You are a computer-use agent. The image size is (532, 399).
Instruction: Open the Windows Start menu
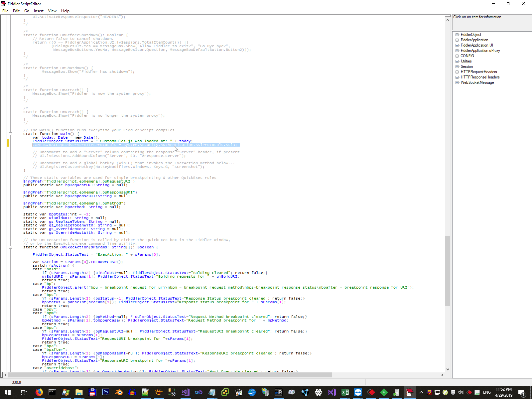coord(8,392)
